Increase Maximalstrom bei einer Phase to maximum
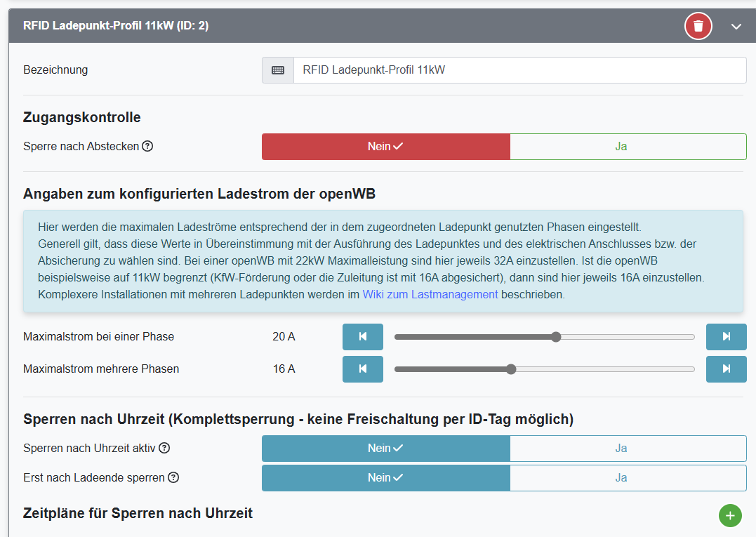The image size is (756, 537). (x=726, y=336)
